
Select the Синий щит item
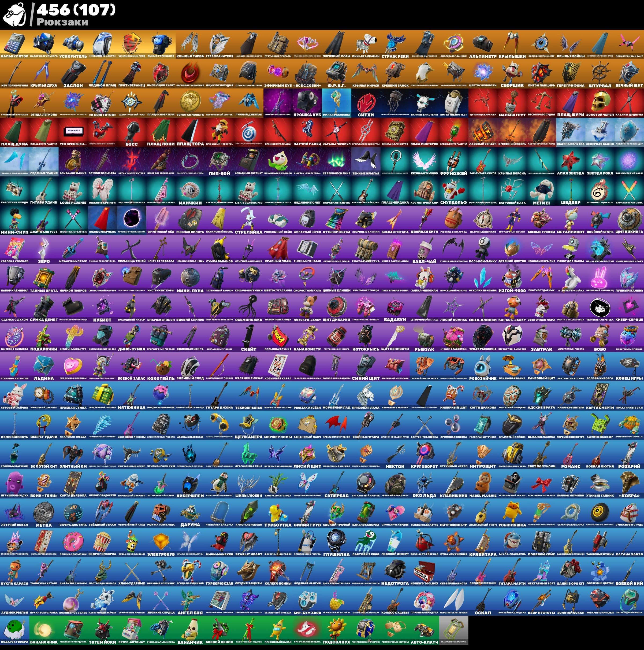pos(366,367)
